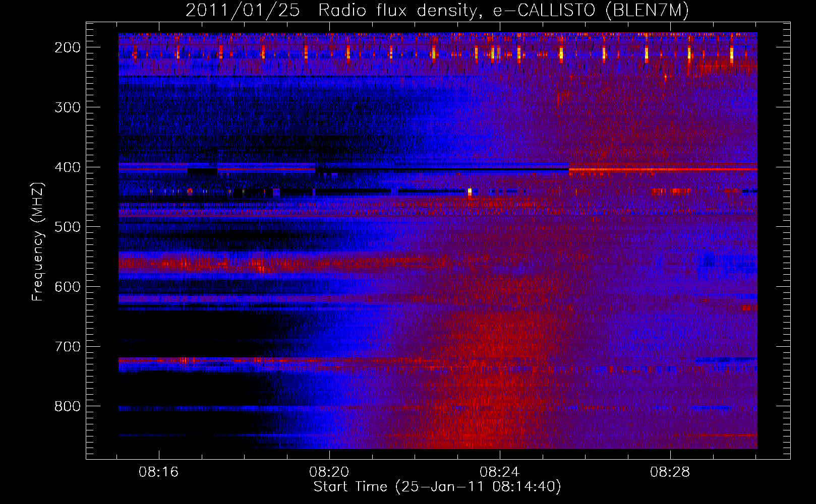Click the 400 frequency tick label

tap(68, 167)
